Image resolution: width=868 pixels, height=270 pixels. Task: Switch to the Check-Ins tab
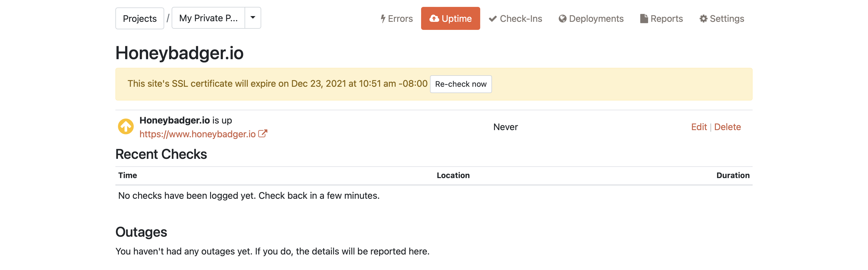tap(516, 19)
